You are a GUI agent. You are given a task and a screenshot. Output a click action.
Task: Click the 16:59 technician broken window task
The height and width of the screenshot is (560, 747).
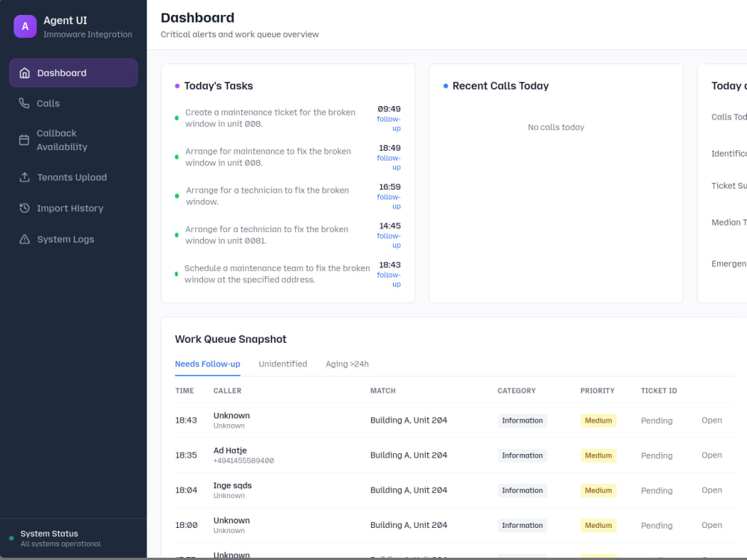tap(267, 196)
